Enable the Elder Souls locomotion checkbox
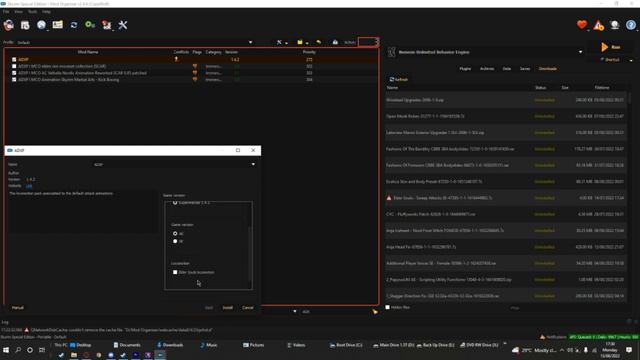The image size is (640, 360). coord(175,272)
